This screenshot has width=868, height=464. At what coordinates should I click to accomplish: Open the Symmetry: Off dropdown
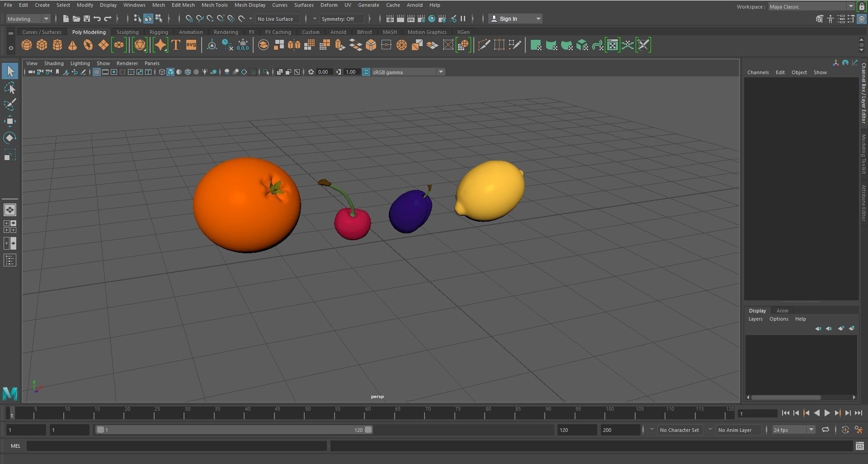(342, 19)
